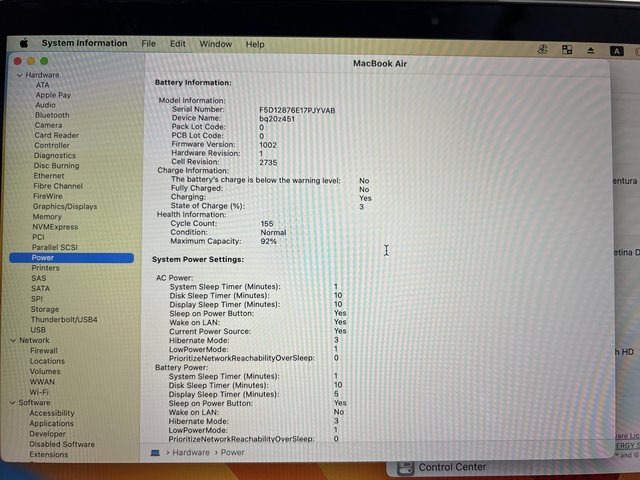Select ATA in the sidebar
The width and height of the screenshot is (640, 480).
(x=42, y=85)
